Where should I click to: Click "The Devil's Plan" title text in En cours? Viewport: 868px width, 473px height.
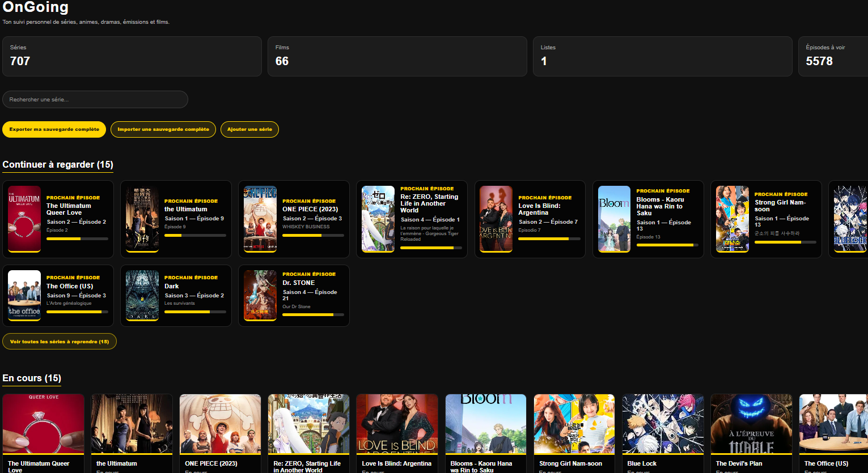pos(739,463)
